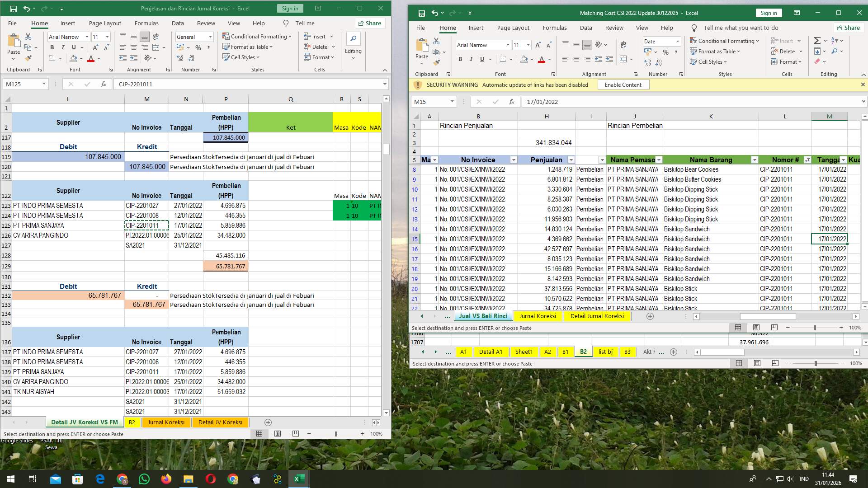The width and height of the screenshot is (868, 488).
Task: Open the Penjualan column filter dropdown
Action: click(571, 160)
